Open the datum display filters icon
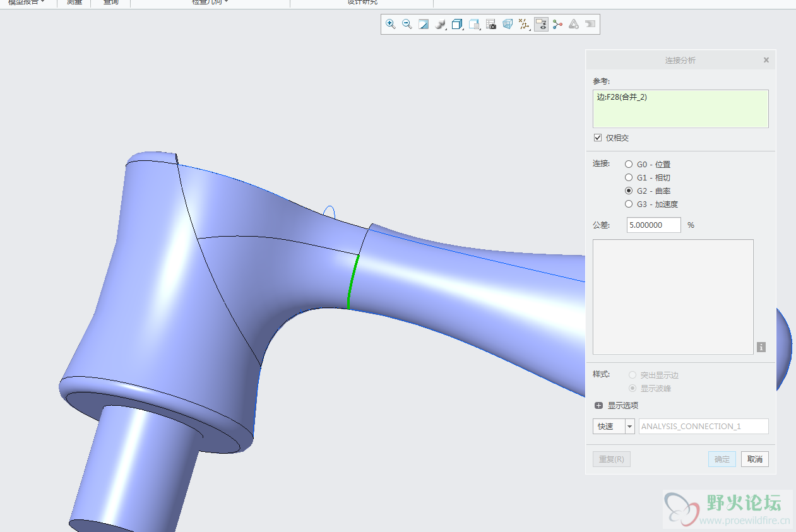The height and width of the screenshot is (532, 796). (x=524, y=24)
